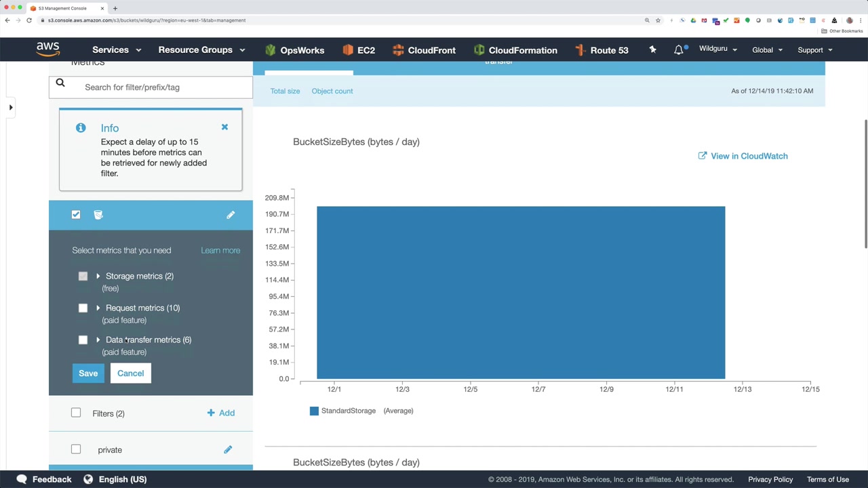Close the S3 Management Console tab
868x488 pixels.
point(102,8)
